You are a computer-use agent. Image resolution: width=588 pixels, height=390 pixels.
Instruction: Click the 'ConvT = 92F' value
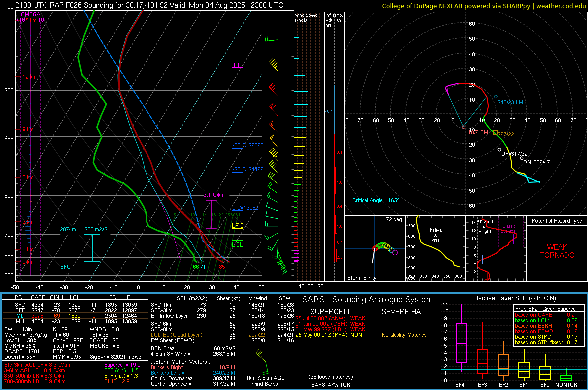(68, 340)
